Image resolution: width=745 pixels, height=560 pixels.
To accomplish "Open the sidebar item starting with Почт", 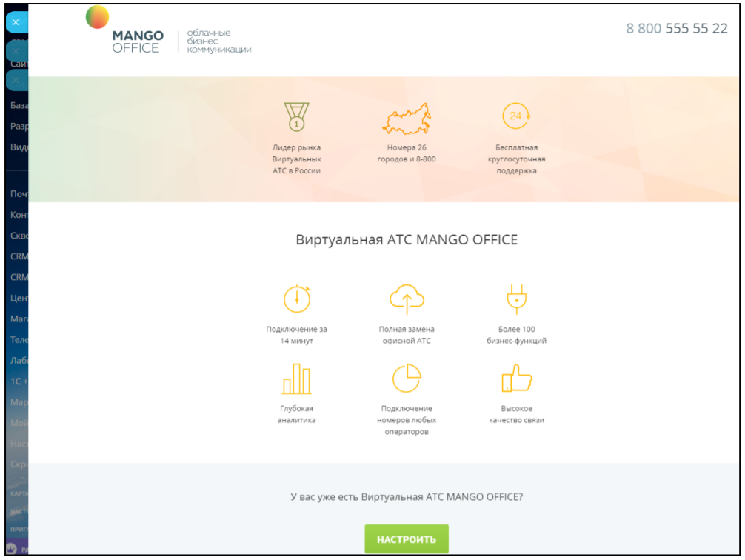I will click(x=19, y=194).
